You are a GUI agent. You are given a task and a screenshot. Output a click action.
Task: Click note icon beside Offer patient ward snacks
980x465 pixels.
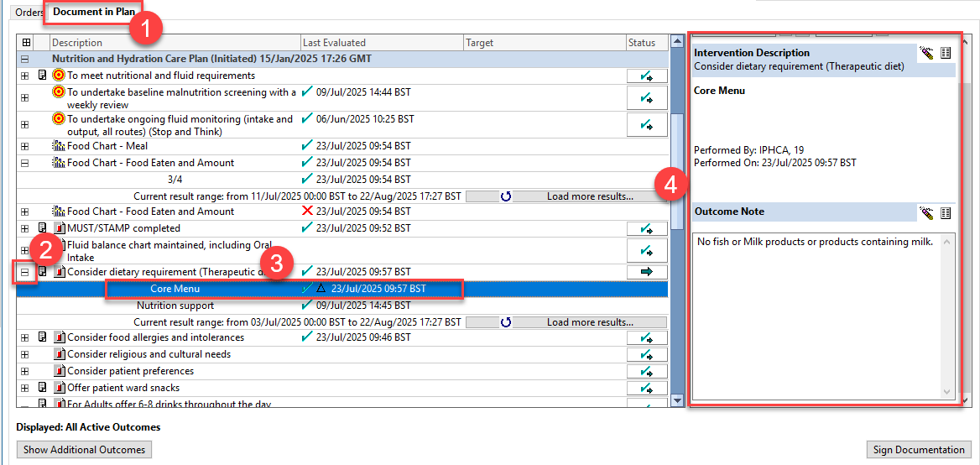pyautogui.click(x=43, y=388)
